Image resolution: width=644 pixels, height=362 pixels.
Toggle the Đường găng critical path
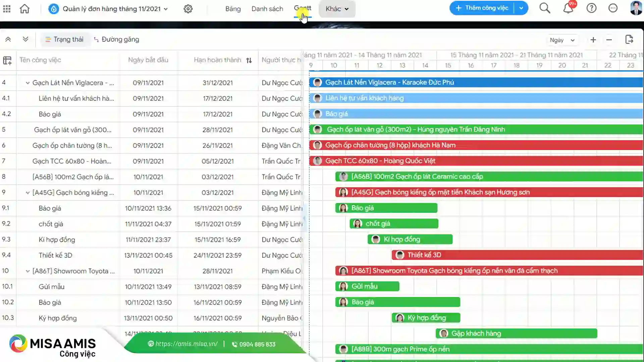pos(116,40)
